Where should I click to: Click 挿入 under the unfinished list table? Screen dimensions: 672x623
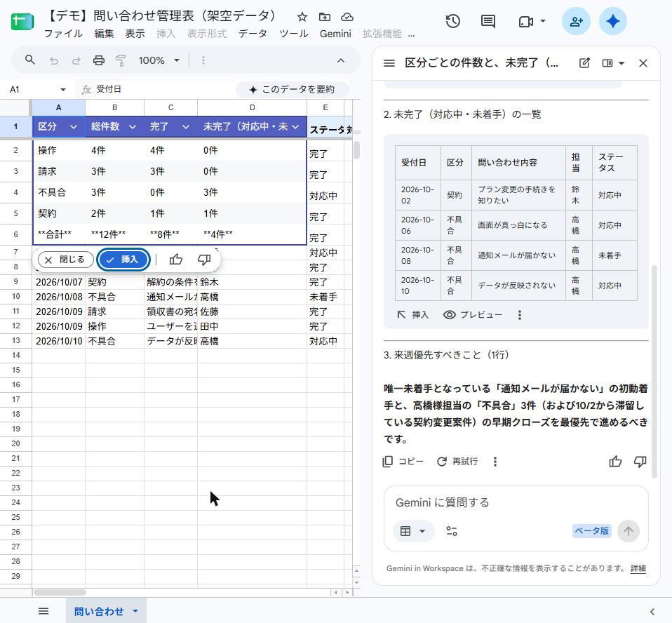[413, 315]
